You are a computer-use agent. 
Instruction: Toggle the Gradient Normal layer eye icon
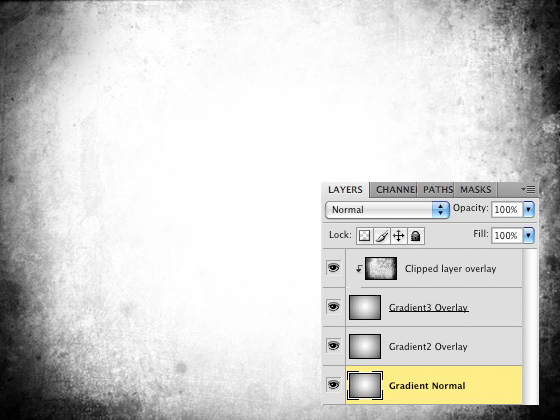(334, 385)
